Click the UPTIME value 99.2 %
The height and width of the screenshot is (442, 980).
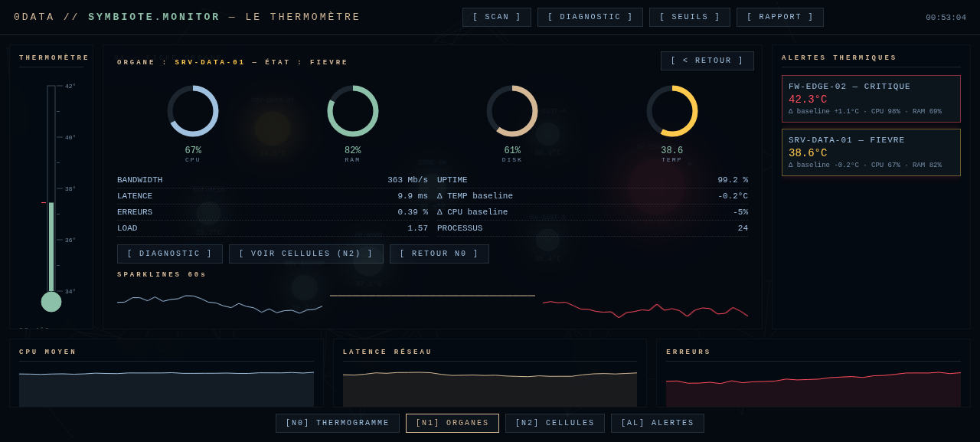733,180
